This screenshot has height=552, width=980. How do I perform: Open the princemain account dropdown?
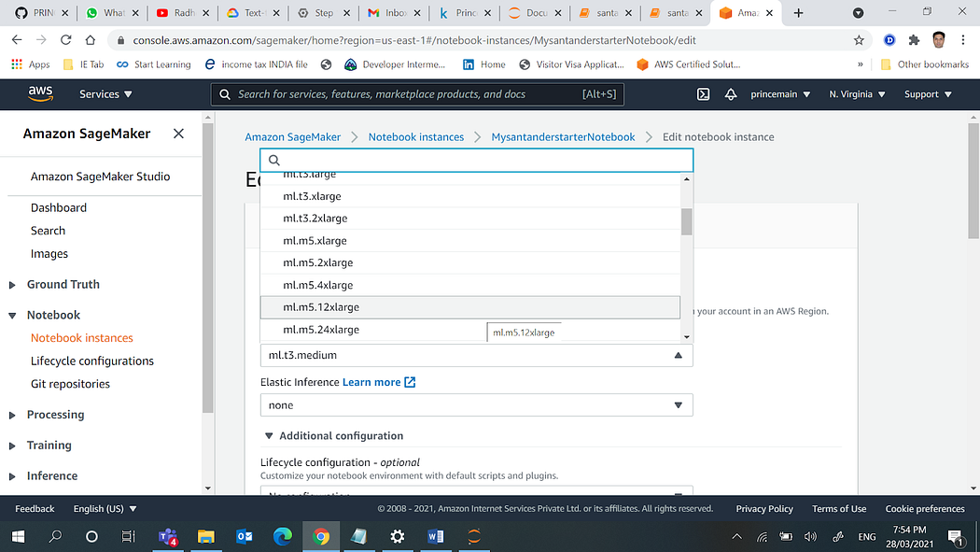pos(780,93)
